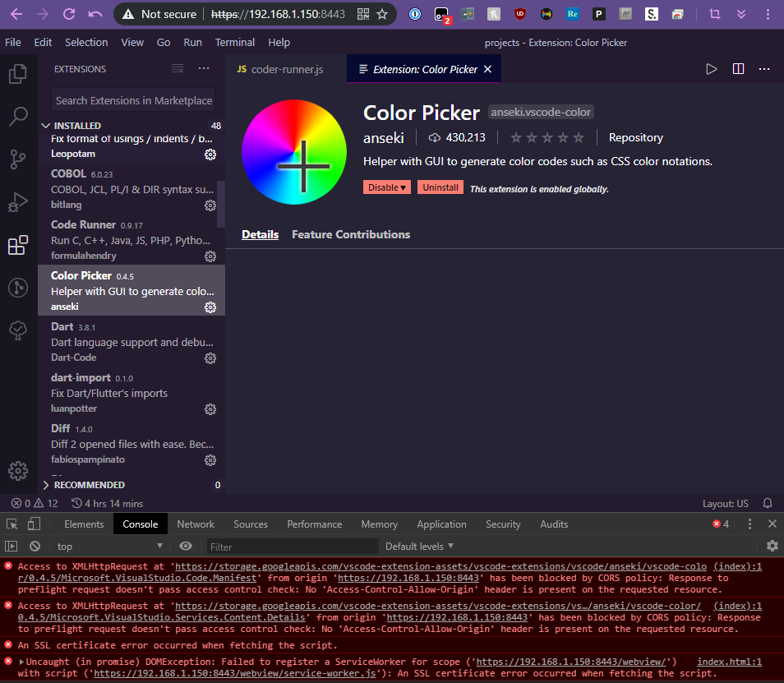Open the Explorer view in the activity bar
This screenshot has width=784, height=683.
[18, 73]
